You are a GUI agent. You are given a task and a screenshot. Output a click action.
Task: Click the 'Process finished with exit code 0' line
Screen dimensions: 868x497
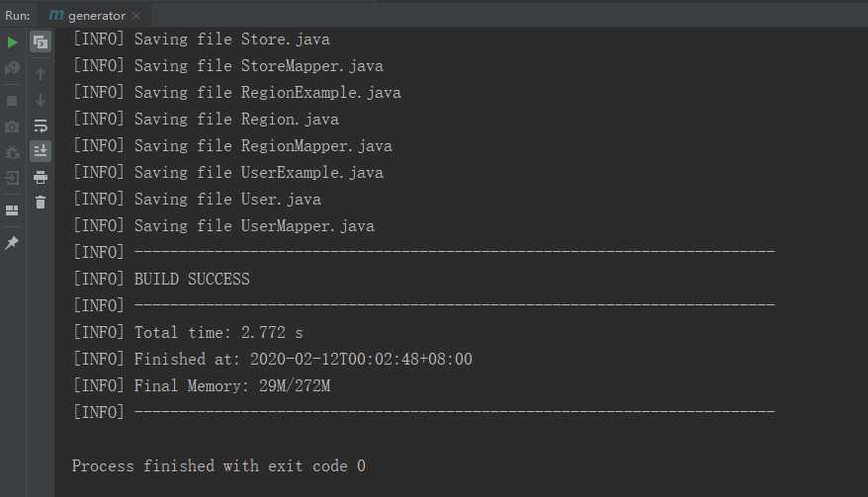coord(218,466)
